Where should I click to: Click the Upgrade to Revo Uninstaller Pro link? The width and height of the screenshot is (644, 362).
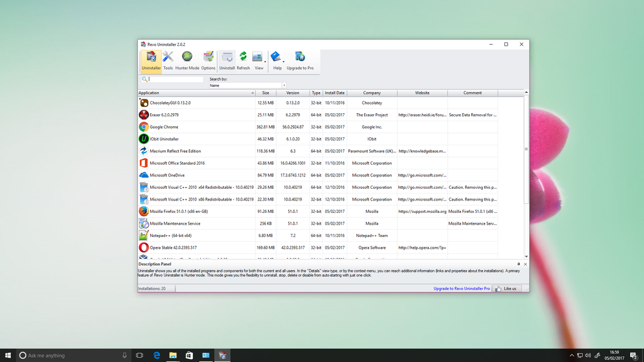point(461,288)
